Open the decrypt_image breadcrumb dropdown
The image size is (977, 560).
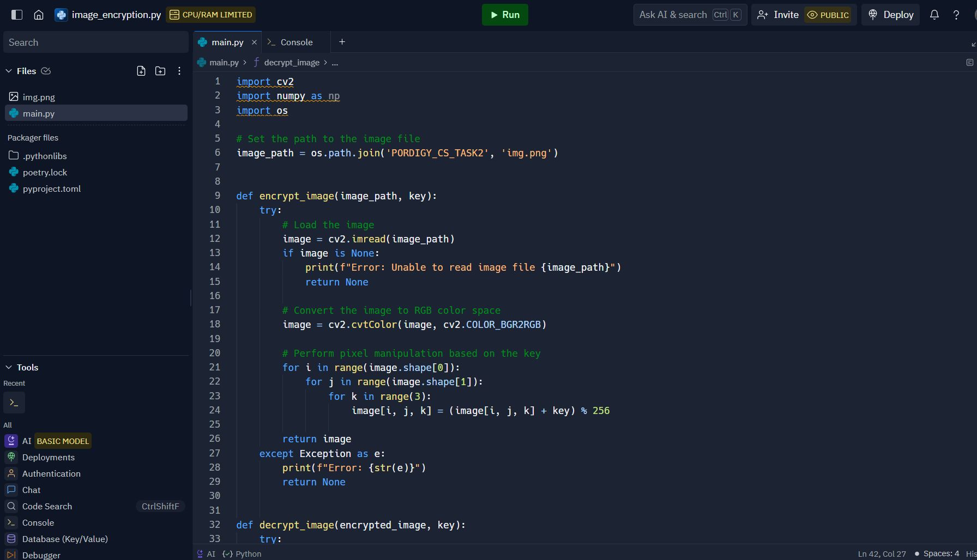pyautogui.click(x=291, y=62)
